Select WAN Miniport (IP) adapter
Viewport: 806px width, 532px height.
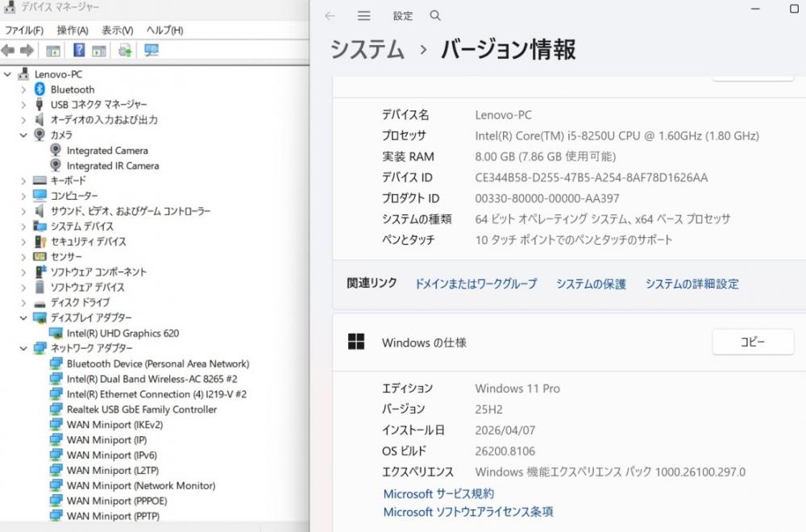(107, 440)
